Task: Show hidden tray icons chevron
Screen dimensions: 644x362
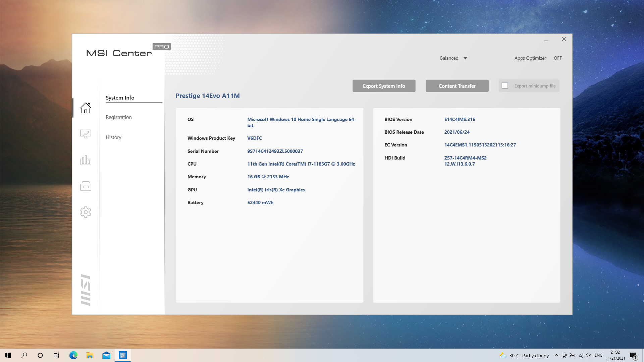Action: coord(556,355)
